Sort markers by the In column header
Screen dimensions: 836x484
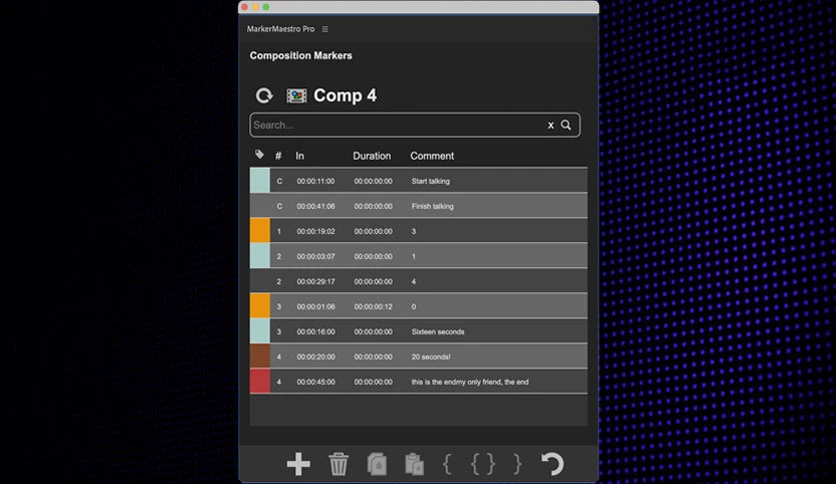[300, 156]
